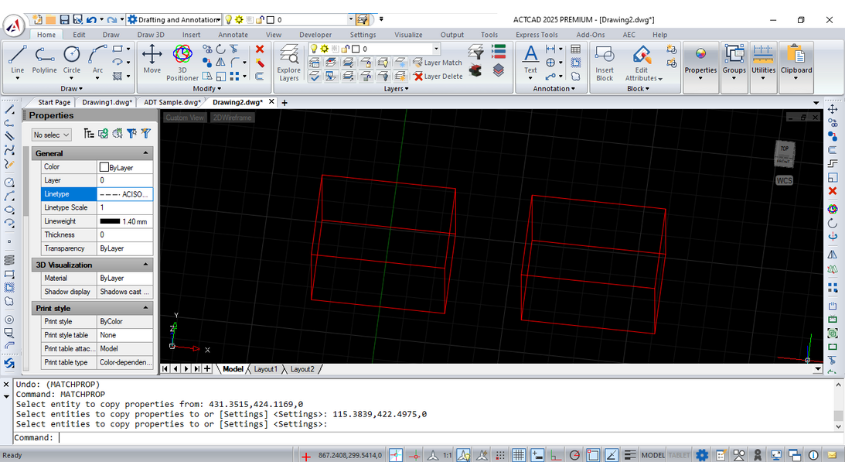Toggle TABLET mode in status bar
The image size is (845, 475).
click(x=679, y=455)
